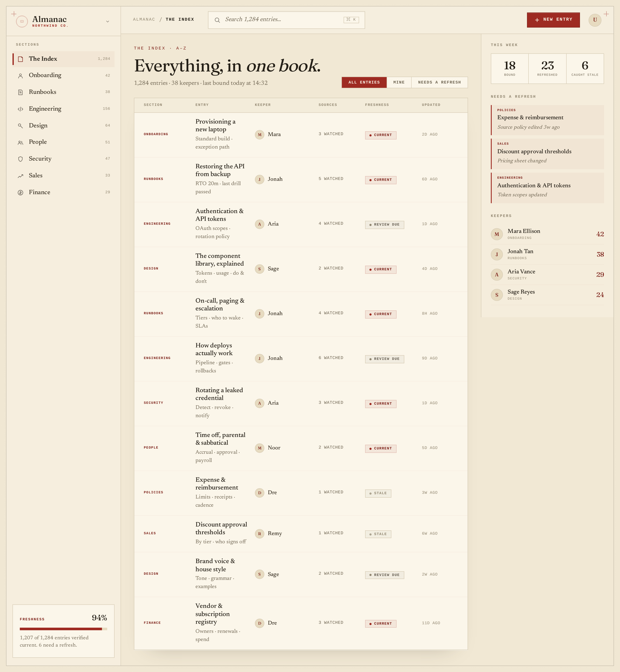Click '6 watched' in How deploys row
The width and height of the screenshot is (620, 672).
[331, 358]
